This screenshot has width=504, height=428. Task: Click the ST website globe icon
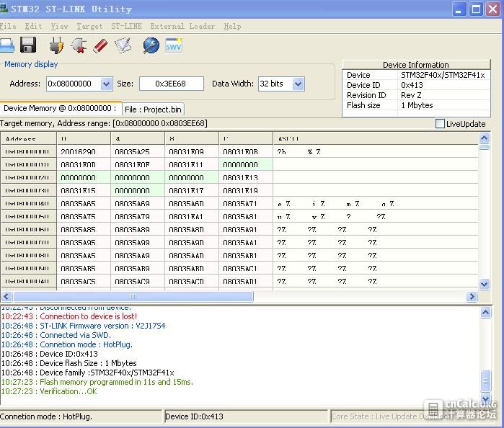[x=151, y=45]
